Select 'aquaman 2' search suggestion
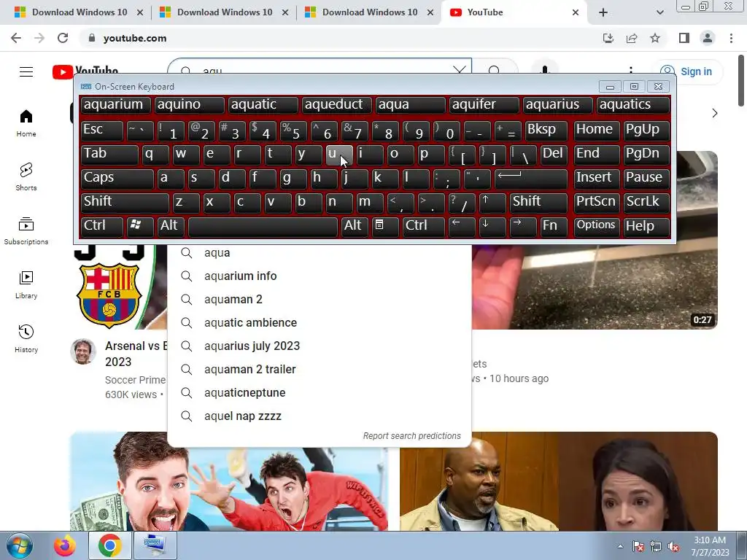Viewport: 747px width, 560px height. (320, 300)
